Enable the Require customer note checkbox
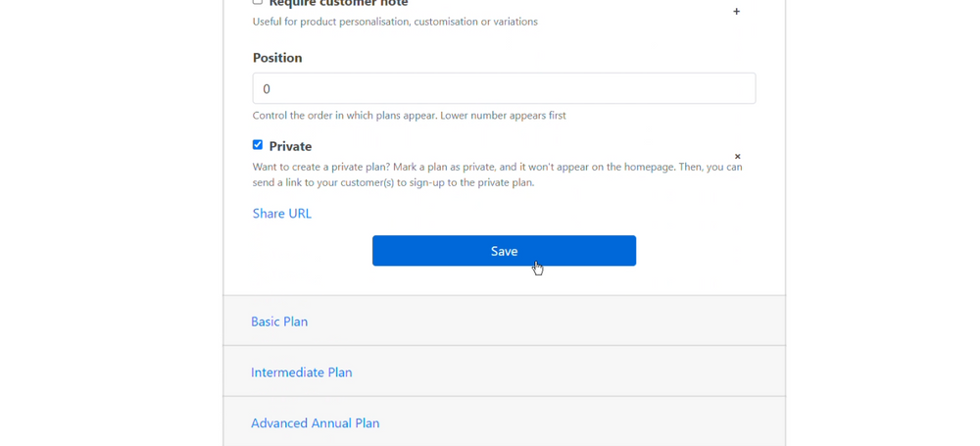The width and height of the screenshot is (980, 446). point(258,2)
